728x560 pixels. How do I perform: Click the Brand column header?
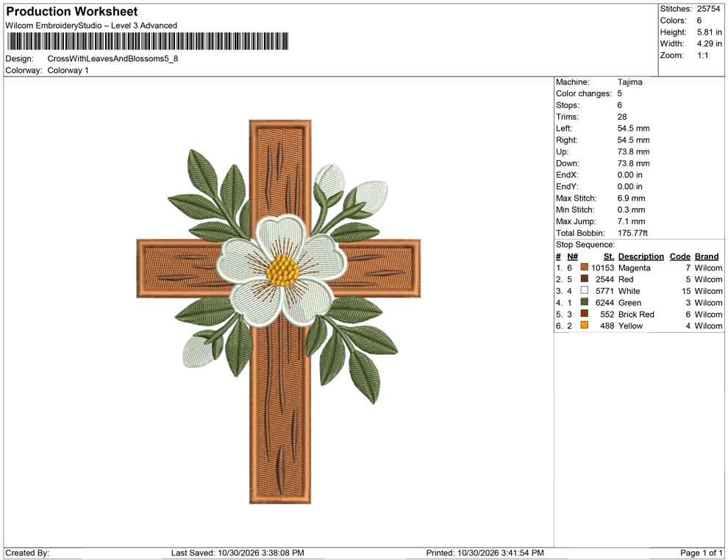point(707,256)
